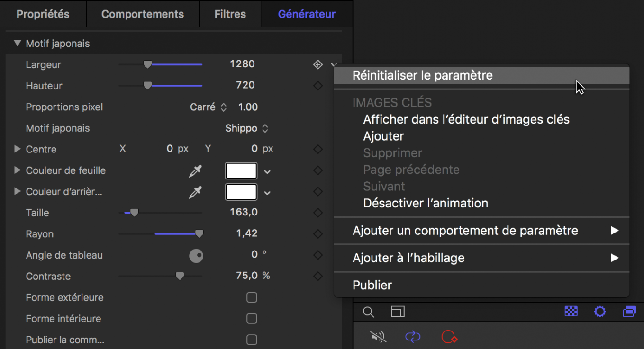Click the muted audio speaker icon
Image resolution: width=644 pixels, height=349 pixels.
click(378, 337)
